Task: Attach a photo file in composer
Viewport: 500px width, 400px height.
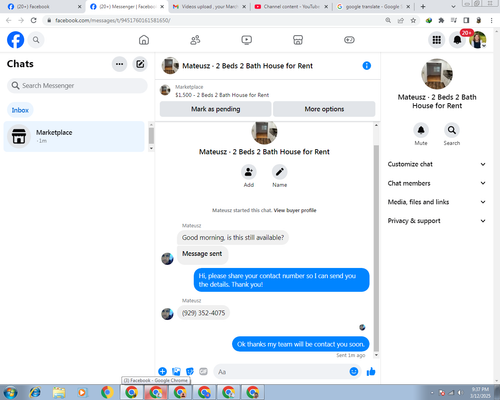Action: (176, 371)
